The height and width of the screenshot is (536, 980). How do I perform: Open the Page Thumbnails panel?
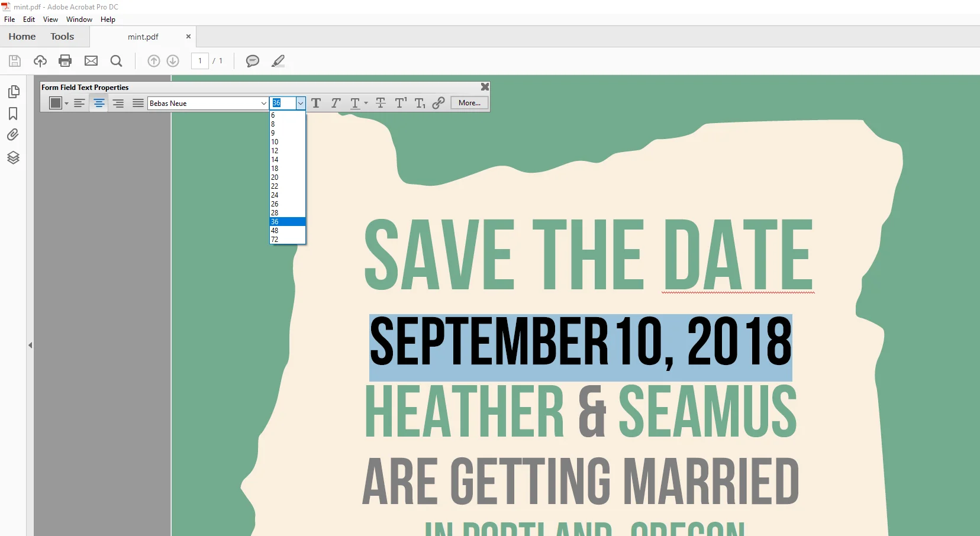13,92
